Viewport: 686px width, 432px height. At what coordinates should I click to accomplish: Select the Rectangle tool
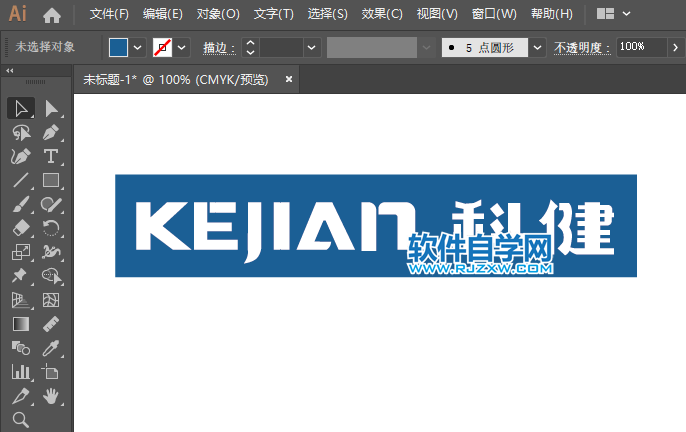52,181
